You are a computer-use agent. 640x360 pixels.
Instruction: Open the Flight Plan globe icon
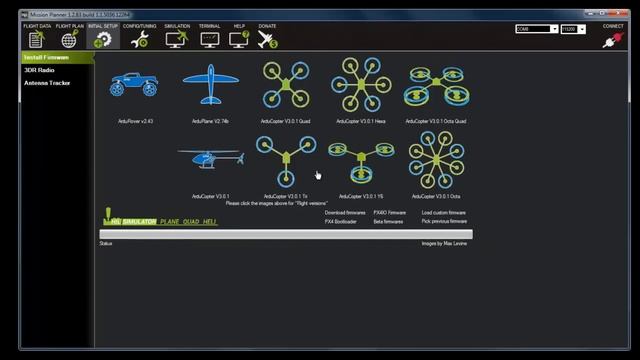69,40
